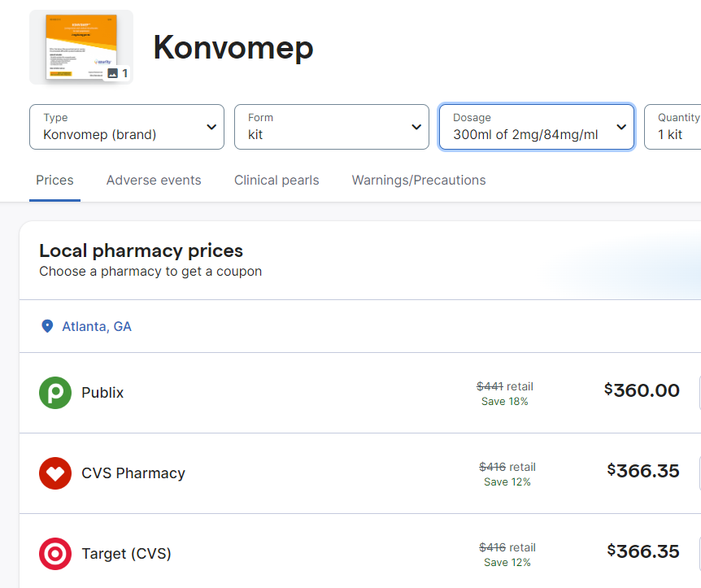Image resolution: width=701 pixels, height=588 pixels.
Task: Switch to the Adverse events tab
Action: [x=154, y=181]
